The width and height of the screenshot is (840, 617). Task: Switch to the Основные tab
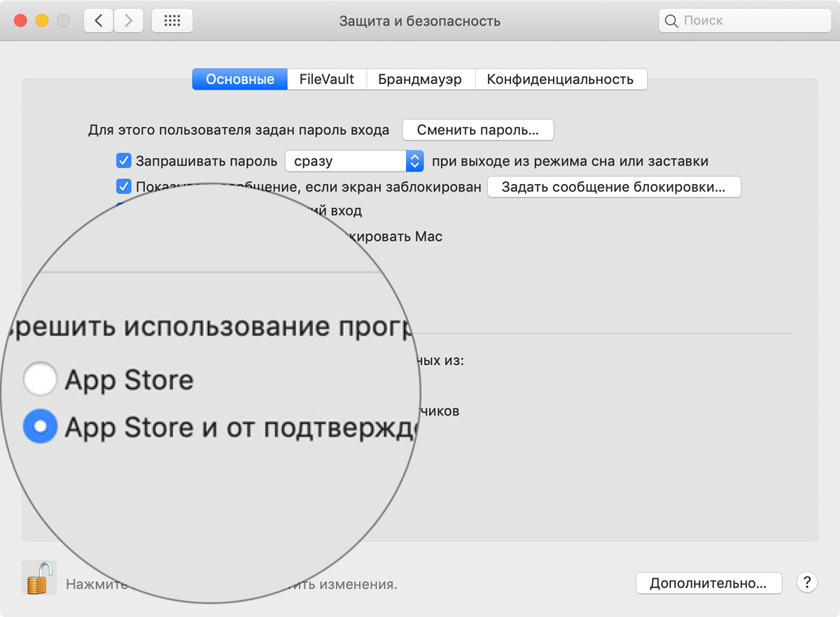240,79
